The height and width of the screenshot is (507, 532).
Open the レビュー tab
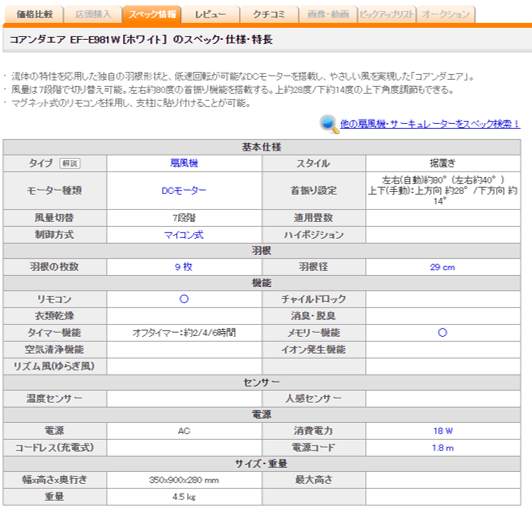coord(210,14)
